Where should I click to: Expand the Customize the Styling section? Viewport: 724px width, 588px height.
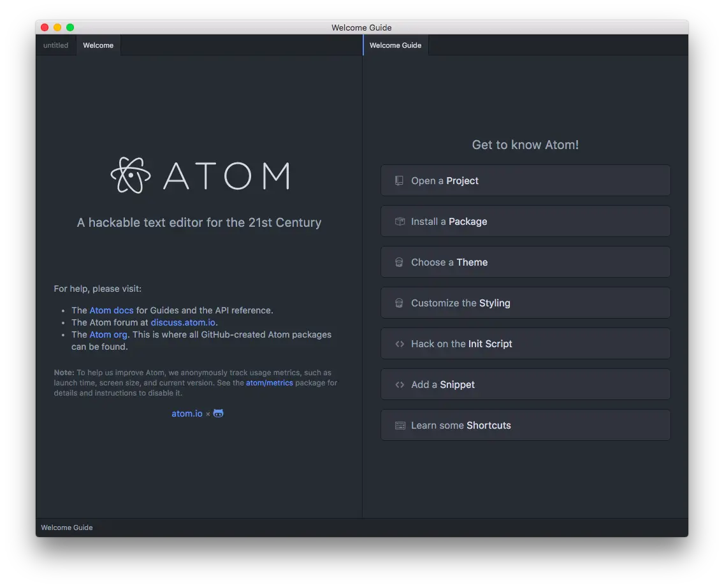click(525, 303)
